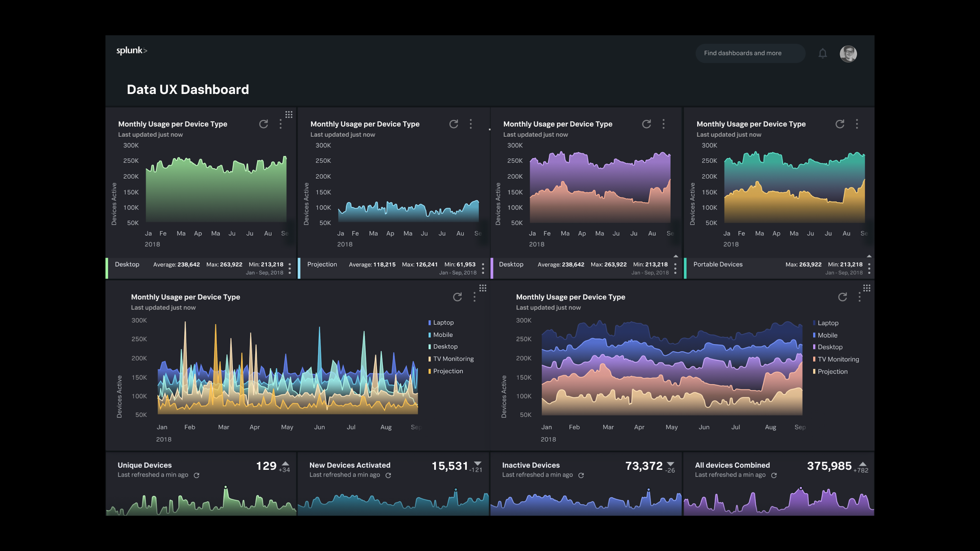This screenshot has height=551, width=980.
Task: Open the user profile avatar
Action: point(848,54)
